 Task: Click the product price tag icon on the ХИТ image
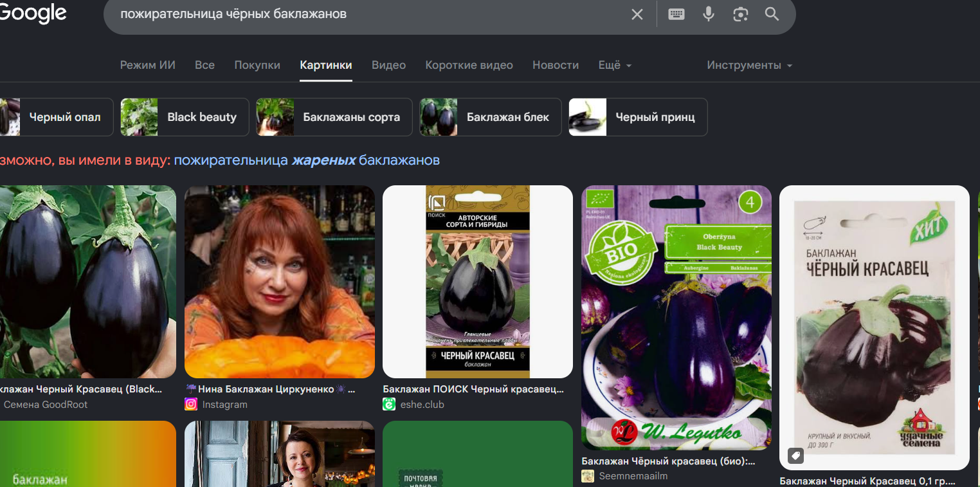click(x=795, y=456)
